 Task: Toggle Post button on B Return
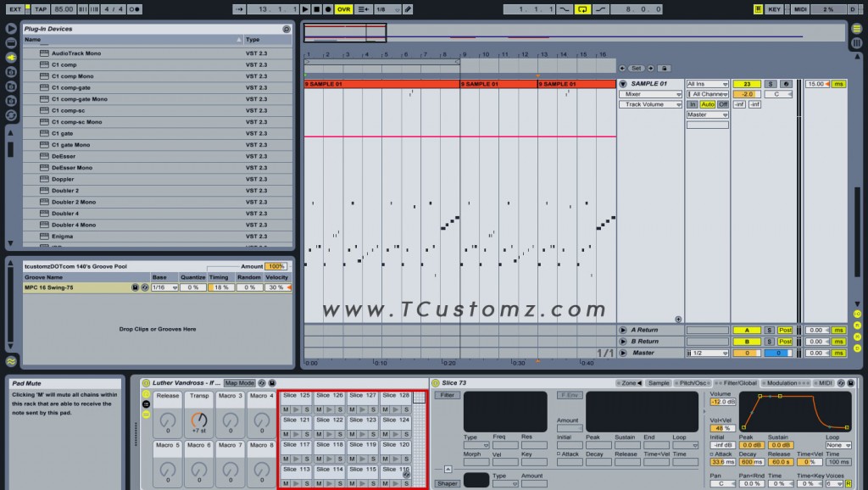[x=785, y=342]
